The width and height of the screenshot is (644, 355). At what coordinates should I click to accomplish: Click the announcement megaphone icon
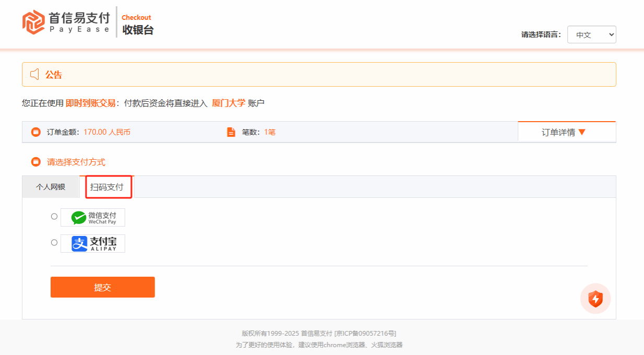(34, 75)
